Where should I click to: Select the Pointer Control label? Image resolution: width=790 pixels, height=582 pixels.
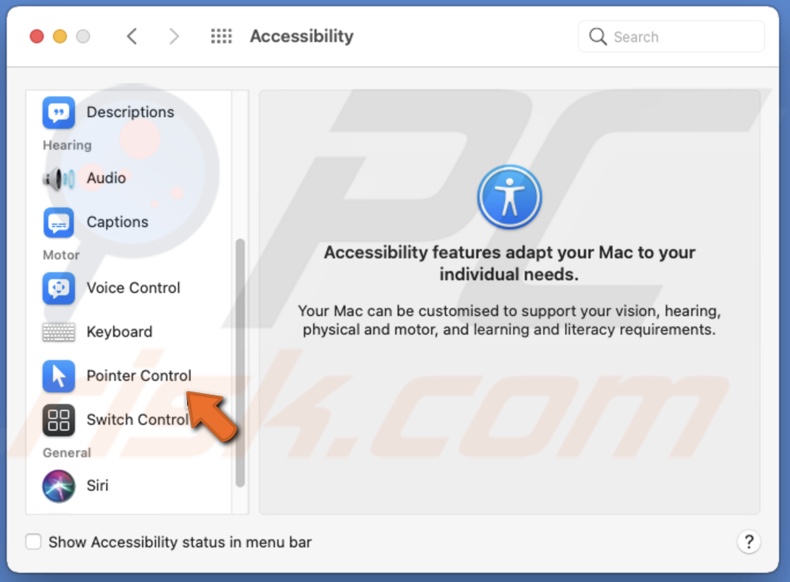[139, 376]
